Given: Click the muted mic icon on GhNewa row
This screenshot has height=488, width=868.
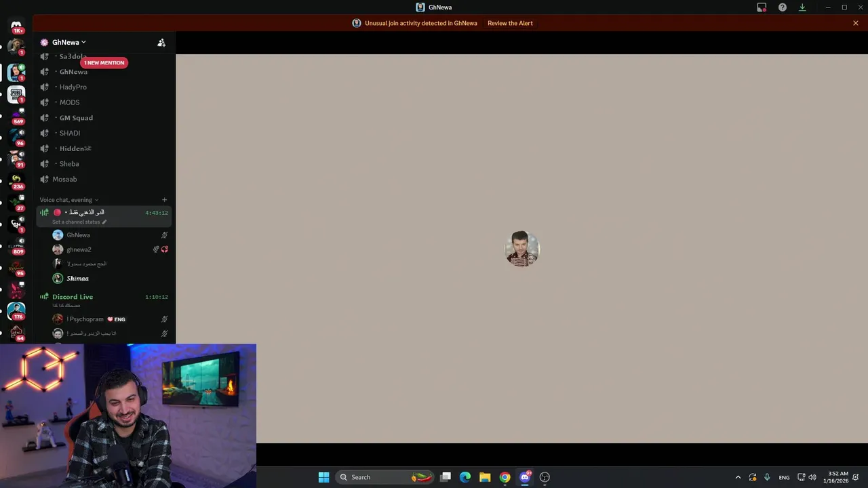Looking at the screenshot, I should coord(164,235).
